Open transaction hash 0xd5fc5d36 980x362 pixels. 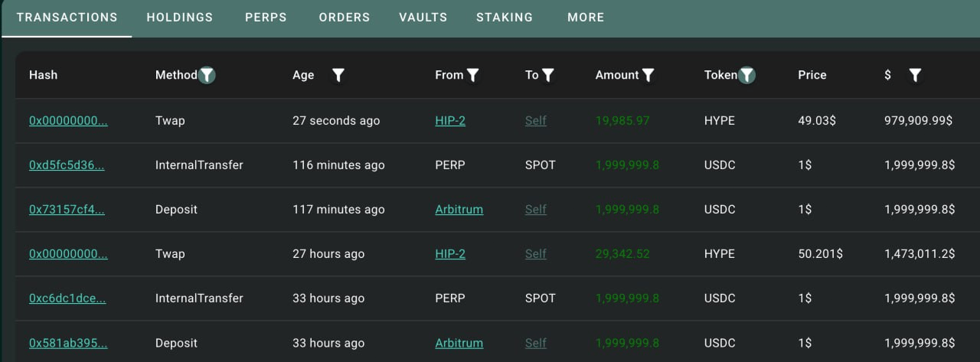[x=68, y=165]
